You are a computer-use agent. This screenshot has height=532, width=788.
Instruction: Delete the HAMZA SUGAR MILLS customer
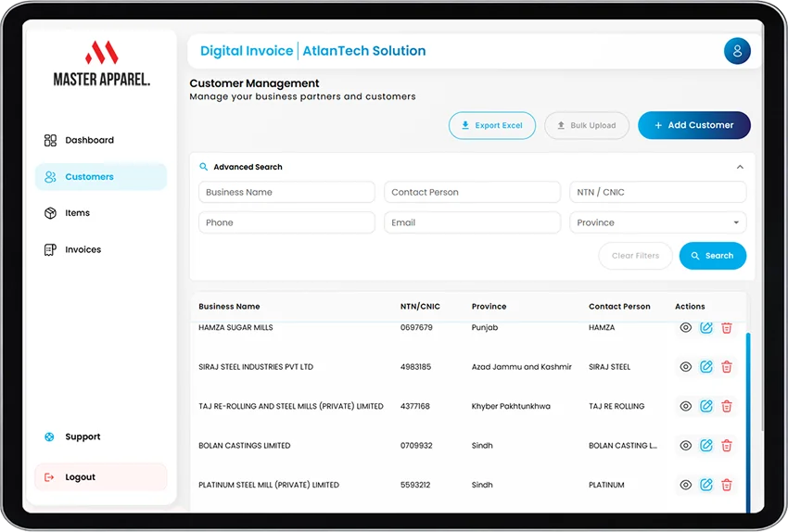pos(726,327)
